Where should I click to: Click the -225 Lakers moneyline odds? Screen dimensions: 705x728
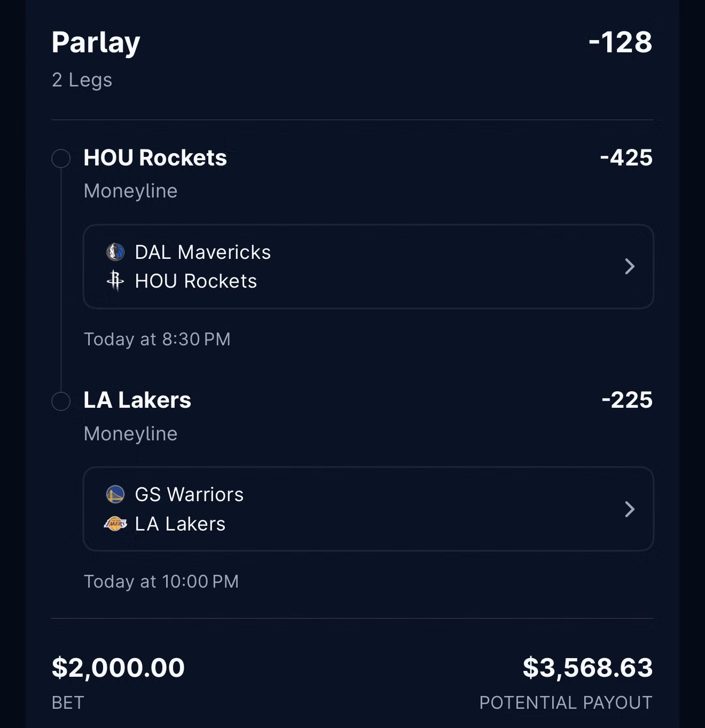point(627,400)
